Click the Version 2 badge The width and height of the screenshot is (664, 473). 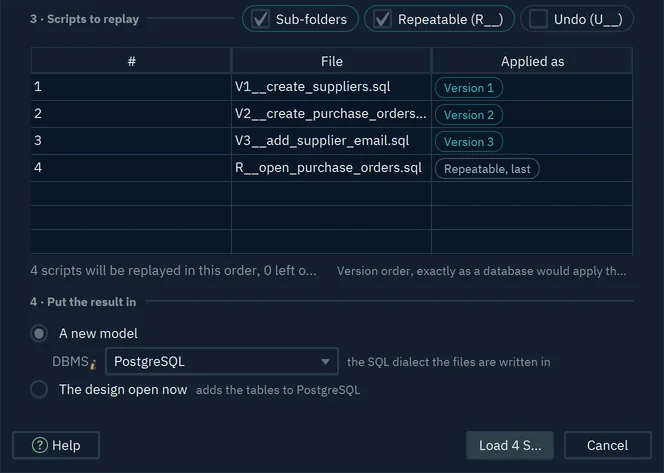(469, 115)
